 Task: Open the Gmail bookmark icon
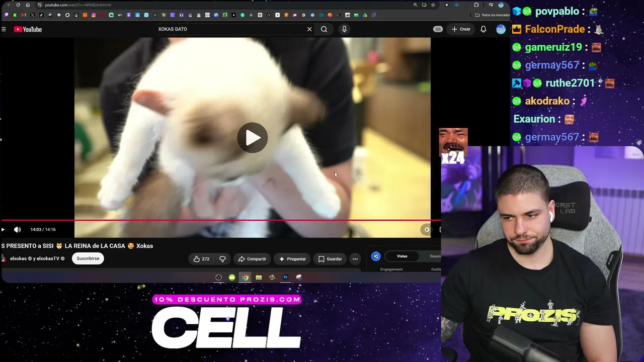coord(24,15)
